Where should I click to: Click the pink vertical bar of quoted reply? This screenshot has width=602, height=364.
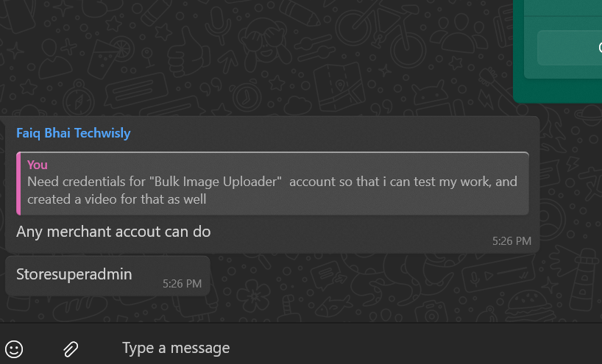[18, 183]
